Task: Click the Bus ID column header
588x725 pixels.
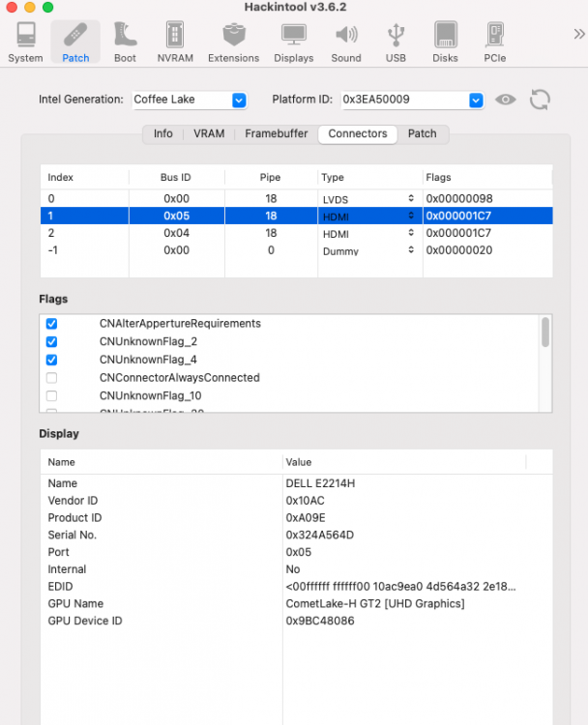Action: 176,178
